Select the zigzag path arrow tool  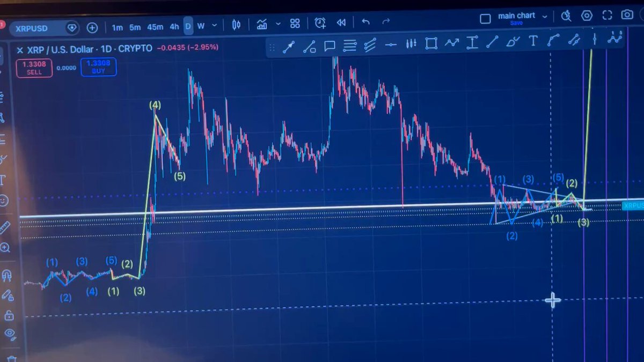click(x=452, y=43)
